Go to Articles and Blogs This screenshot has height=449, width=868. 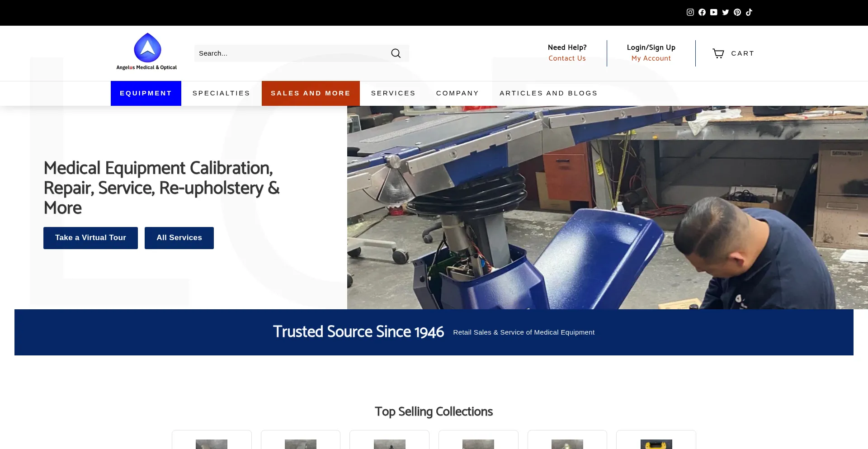point(548,93)
